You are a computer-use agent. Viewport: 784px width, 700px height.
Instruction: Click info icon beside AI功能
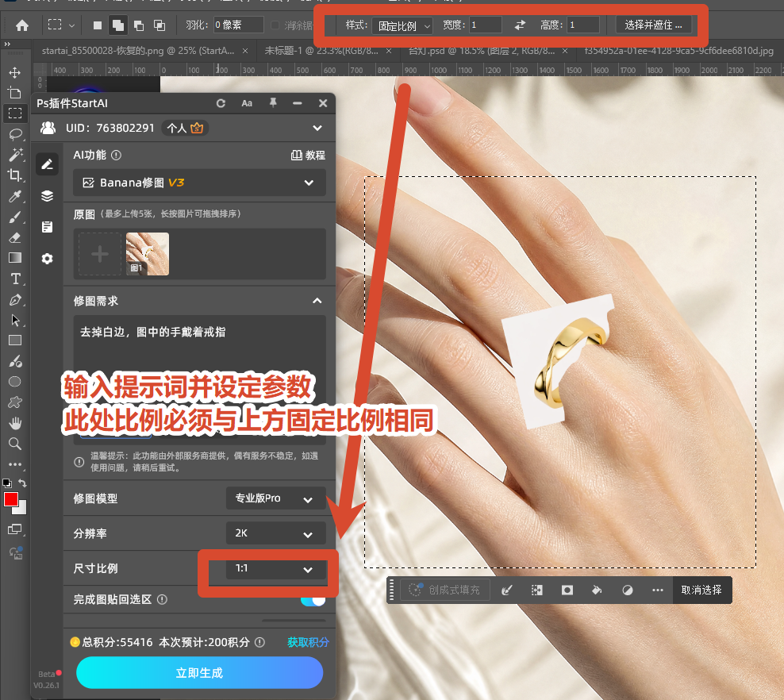pyautogui.click(x=116, y=155)
